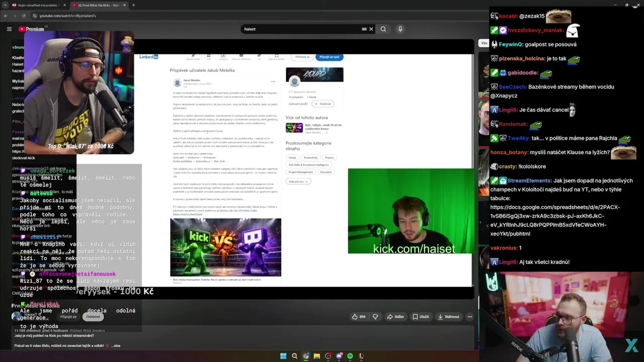Clear the YouTube search box text
This screenshot has width=644, height=362.
(371, 29)
